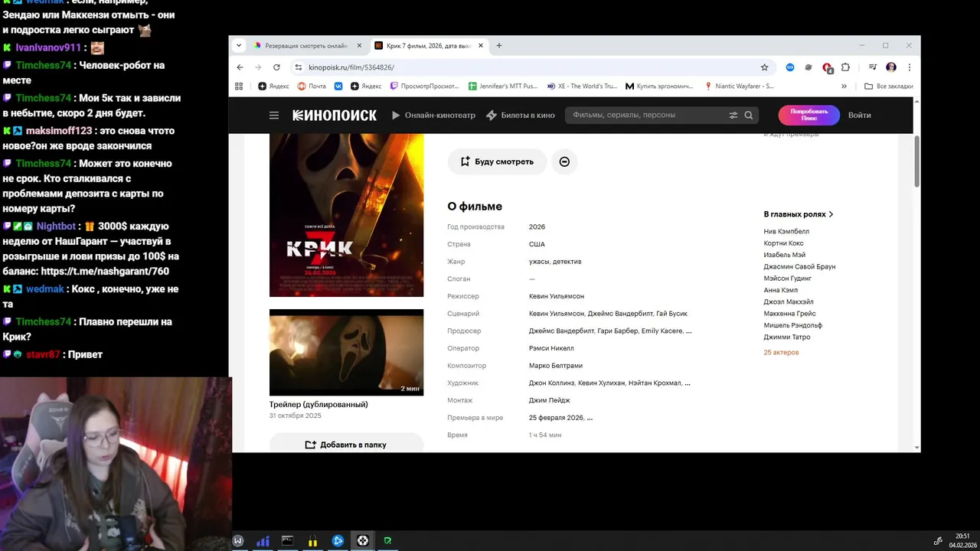
Task: Open director Кевин Уильямсон in Режиссер row
Action: coord(557,296)
